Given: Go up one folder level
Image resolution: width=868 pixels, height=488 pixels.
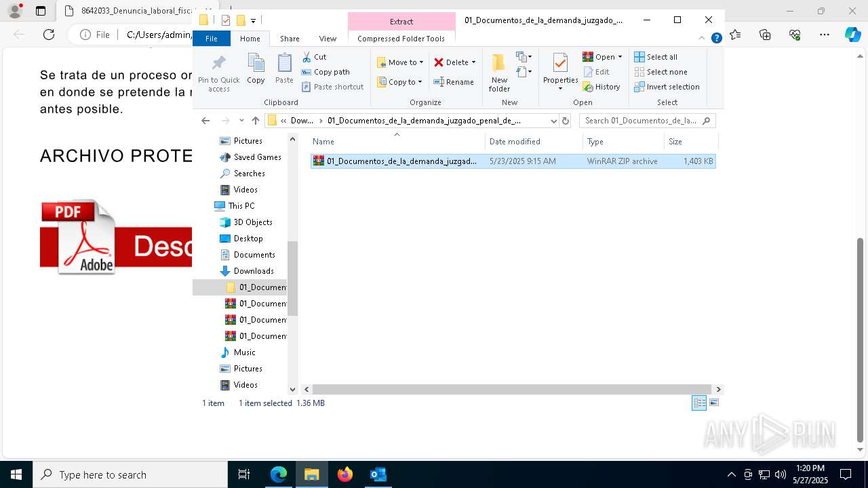Looking at the screenshot, I should pyautogui.click(x=256, y=121).
